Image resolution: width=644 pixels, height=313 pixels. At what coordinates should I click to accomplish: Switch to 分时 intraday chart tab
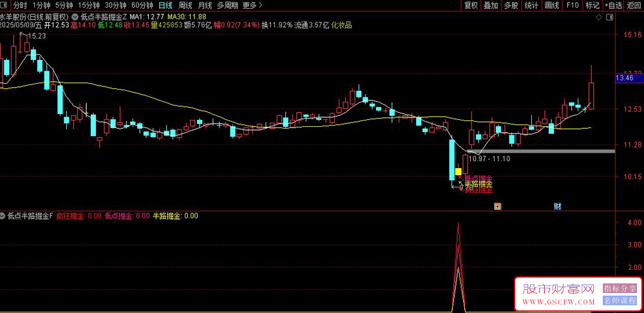pos(20,5)
